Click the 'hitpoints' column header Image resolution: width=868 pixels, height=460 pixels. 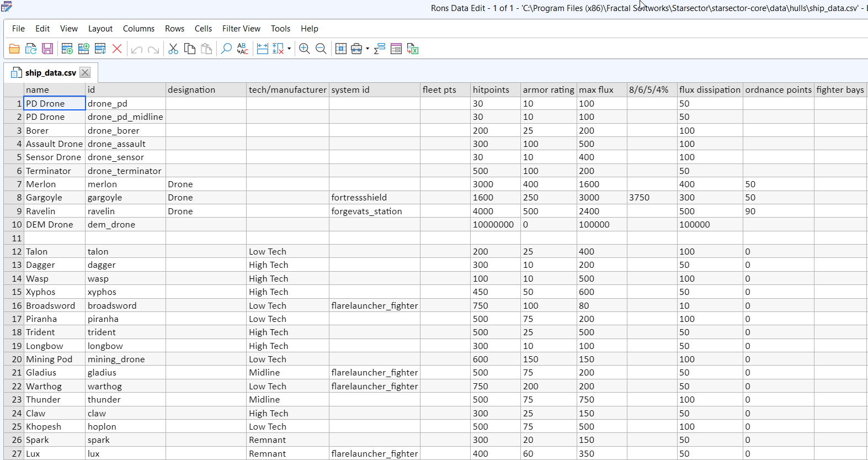point(496,89)
